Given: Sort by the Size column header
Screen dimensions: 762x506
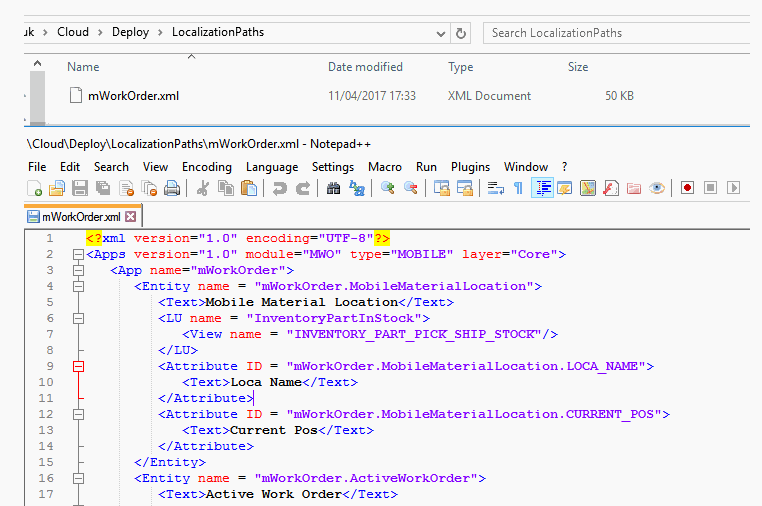Looking at the screenshot, I should coord(578,67).
